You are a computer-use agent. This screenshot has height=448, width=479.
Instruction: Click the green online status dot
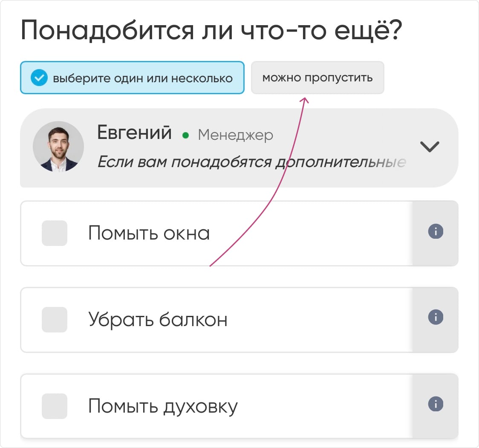pyautogui.click(x=185, y=136)
